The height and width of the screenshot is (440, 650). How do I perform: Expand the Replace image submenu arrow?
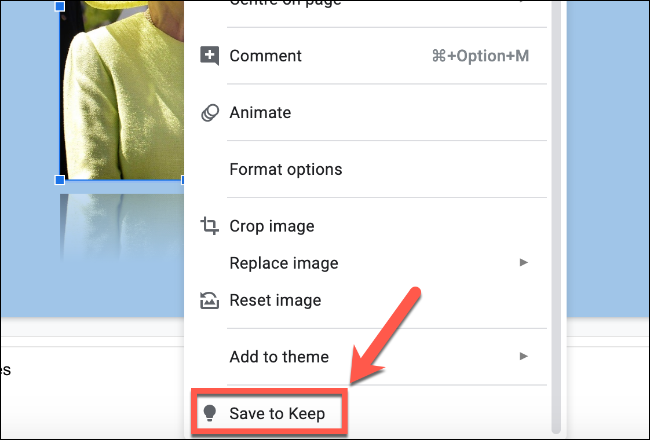pos(523,263)
